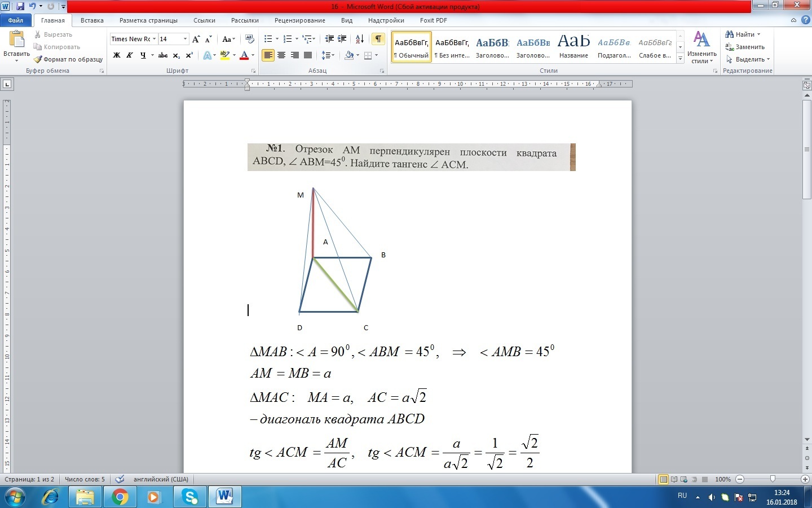This screenshot has width=812, height=508.
Task: Activate Формат по образцу format painter
Action: click(68, 59)
